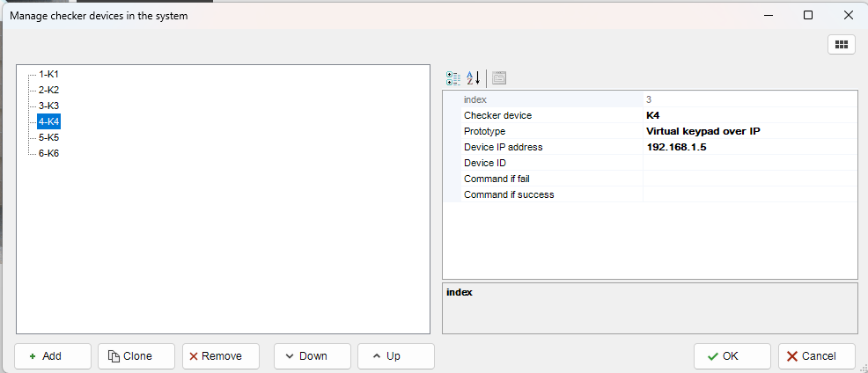Remove the selected device
This screenshot has width=868, height=373.
pyautogui.click(x=221, y=356)
